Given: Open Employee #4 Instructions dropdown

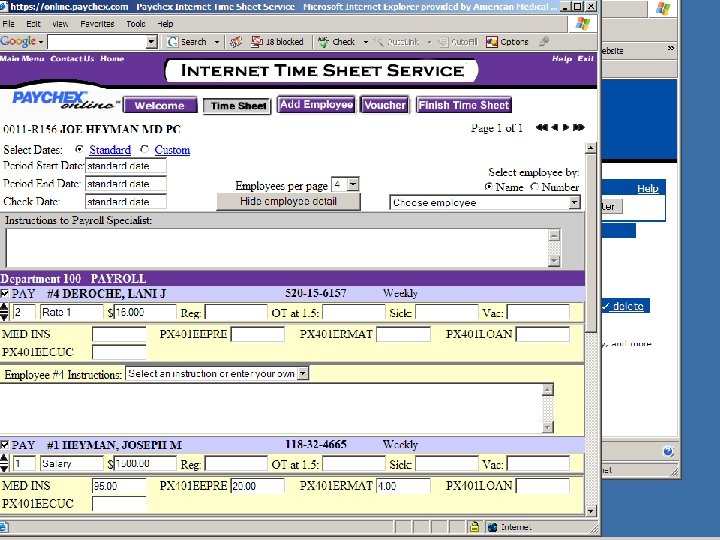Looking at the screenshot, I should pyautogui.click(x=303, y=374).
